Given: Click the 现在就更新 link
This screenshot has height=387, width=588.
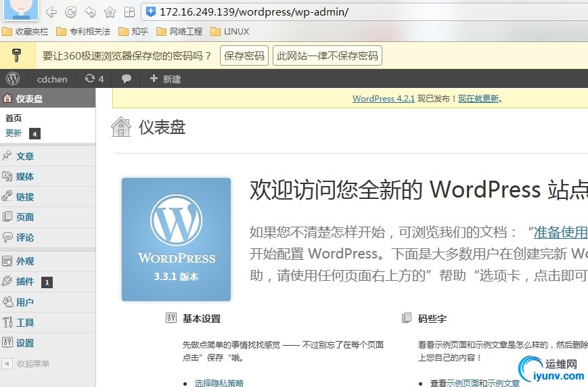Looking at the screenshot, I should pos(478,99).
